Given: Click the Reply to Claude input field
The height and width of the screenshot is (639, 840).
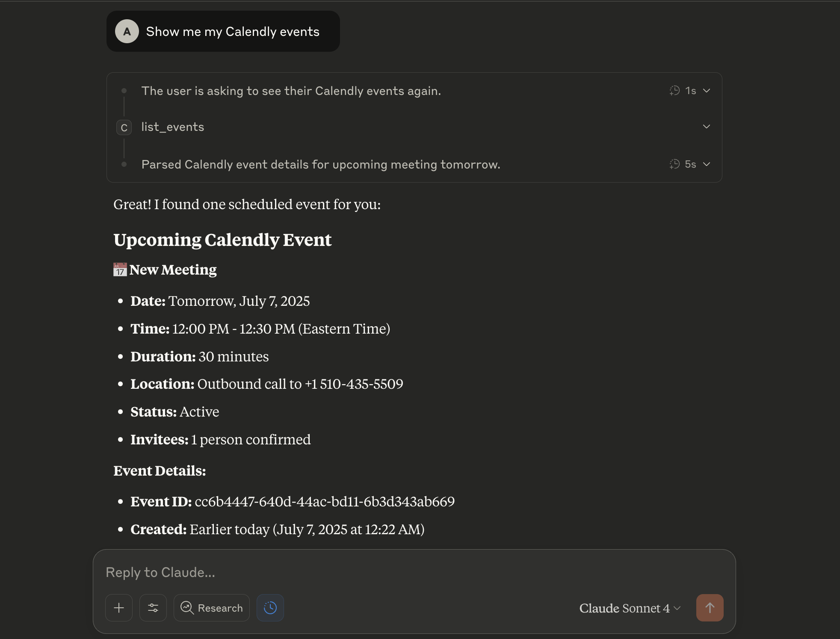Looking at the screenshot, I should [299, 572].
